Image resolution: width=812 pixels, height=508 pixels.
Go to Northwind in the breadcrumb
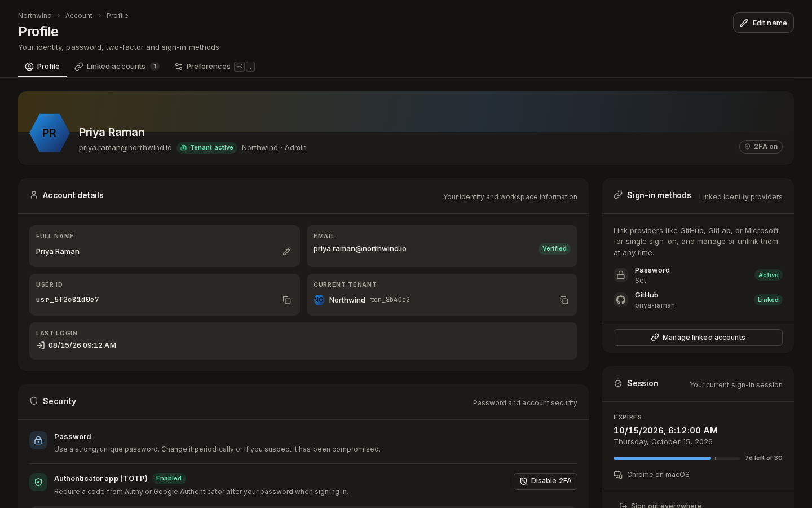pyautogui.click(x=35, y=16)
